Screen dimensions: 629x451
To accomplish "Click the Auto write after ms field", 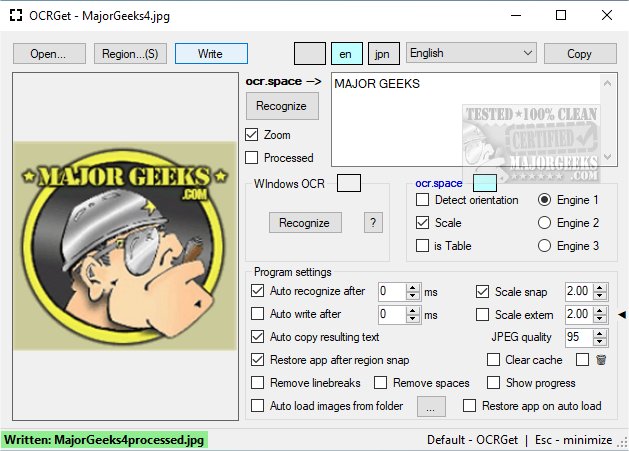I will (x=392, y=315).
